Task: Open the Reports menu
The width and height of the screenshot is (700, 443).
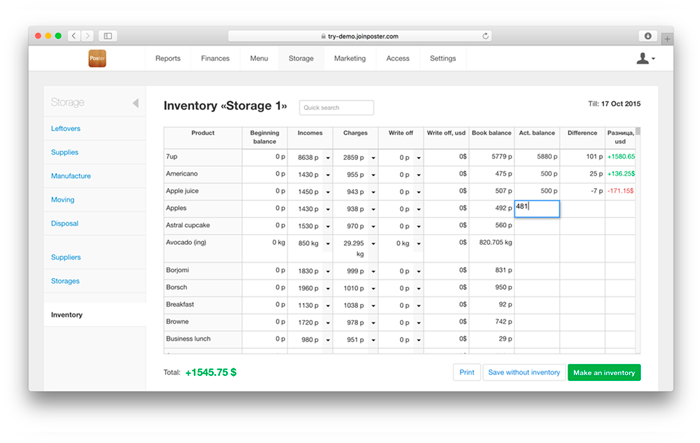Action: point(168,59)
